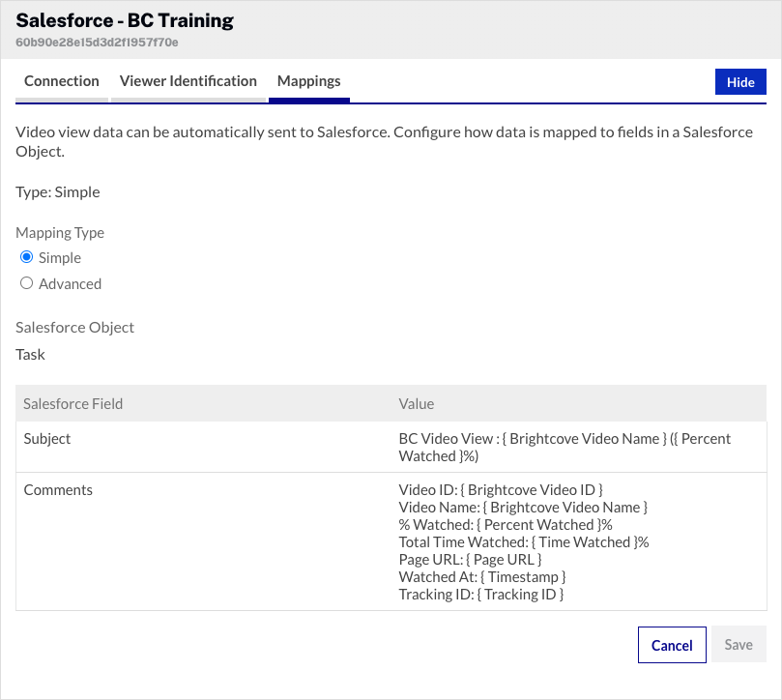Click the Task Salesforce Object value
782x700 pixels.
[x=31, y=354]
